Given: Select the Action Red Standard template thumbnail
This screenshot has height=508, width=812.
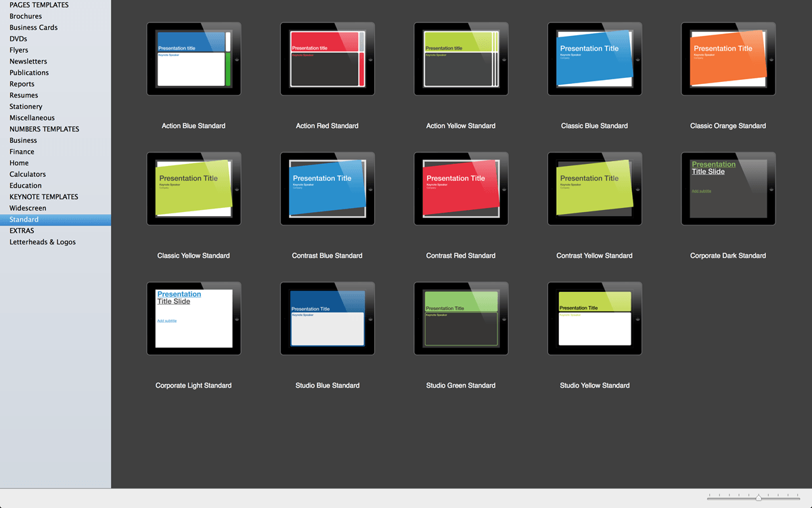Looking at the screenshot, I should (x=328, y=59).
